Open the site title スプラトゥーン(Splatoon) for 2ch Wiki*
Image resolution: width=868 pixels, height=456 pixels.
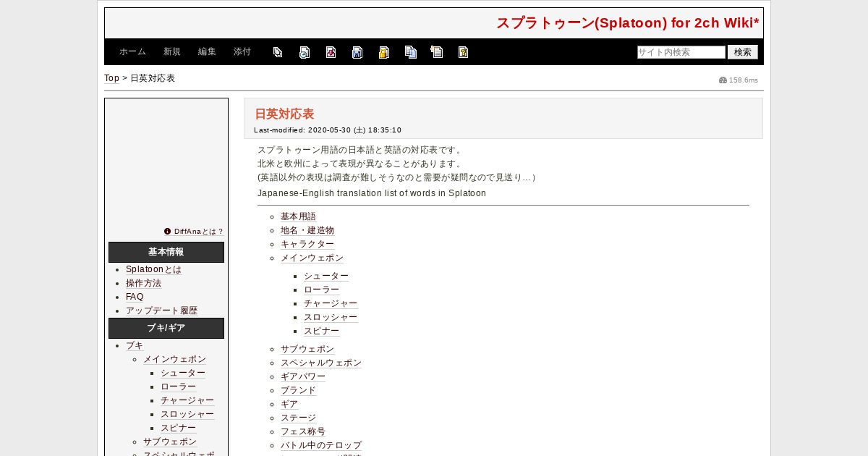pyautogui.click(x=628, y=23)
